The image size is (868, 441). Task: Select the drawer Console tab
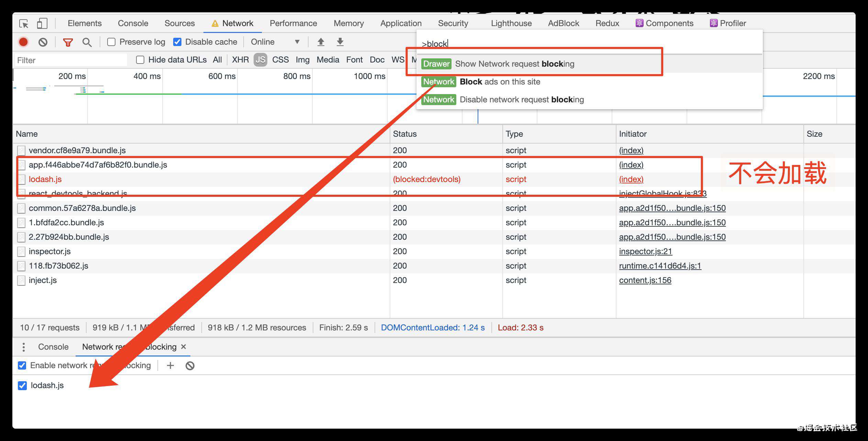tap(53, 347)
